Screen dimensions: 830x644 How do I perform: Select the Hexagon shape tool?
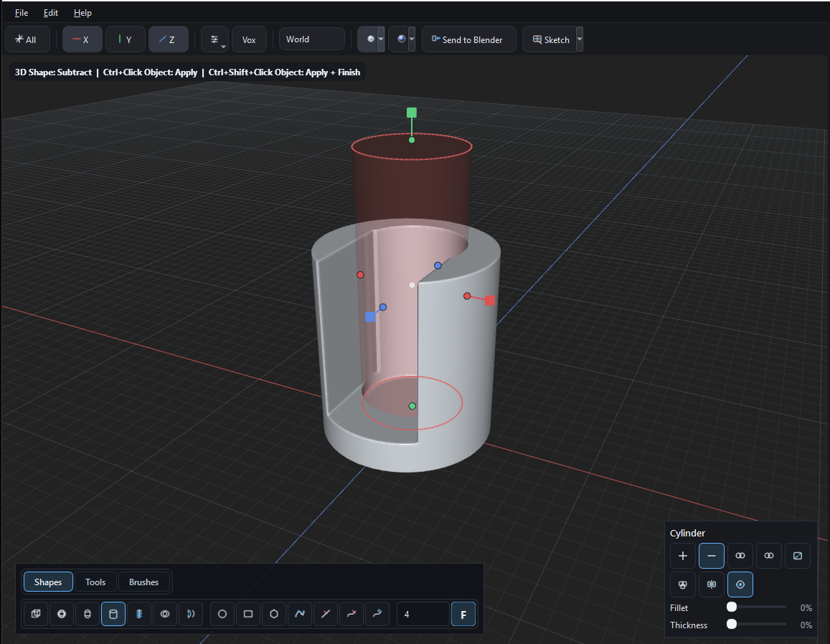coord(273,614)
